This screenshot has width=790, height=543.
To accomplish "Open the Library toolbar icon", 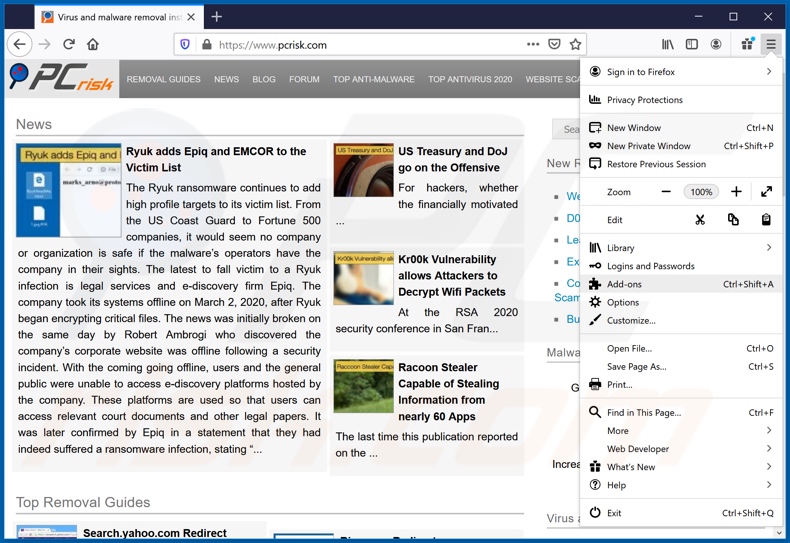I will click(667, 45).
